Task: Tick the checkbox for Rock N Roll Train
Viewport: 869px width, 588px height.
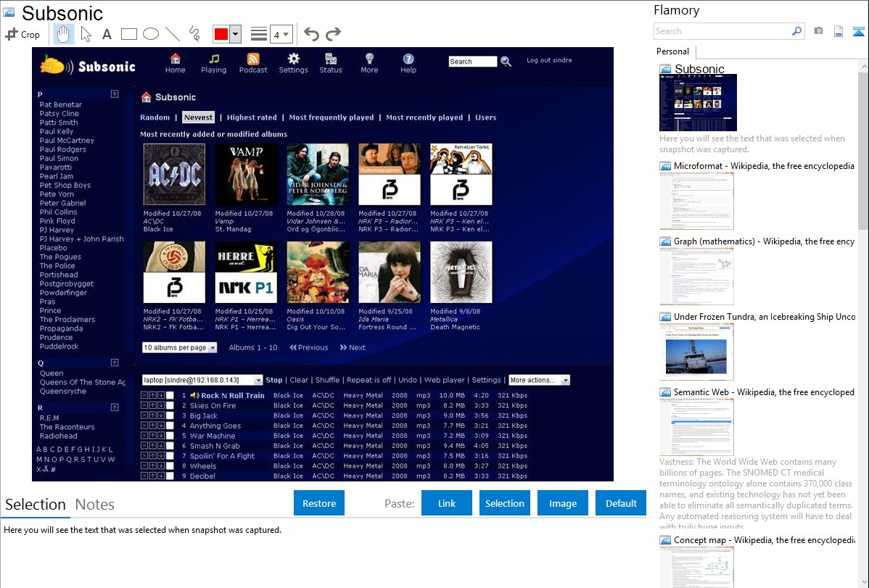Action: point(170,395)
